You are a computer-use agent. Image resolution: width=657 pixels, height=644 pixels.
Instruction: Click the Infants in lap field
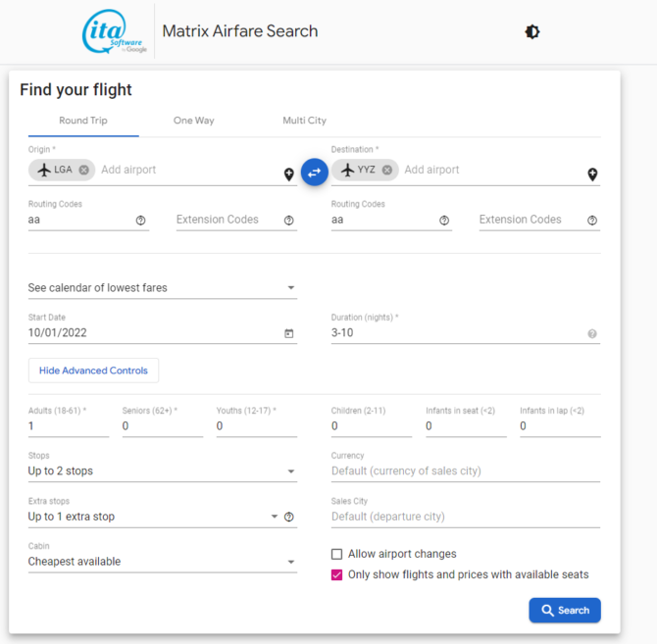pyautogui.click(x=560, y=426)
